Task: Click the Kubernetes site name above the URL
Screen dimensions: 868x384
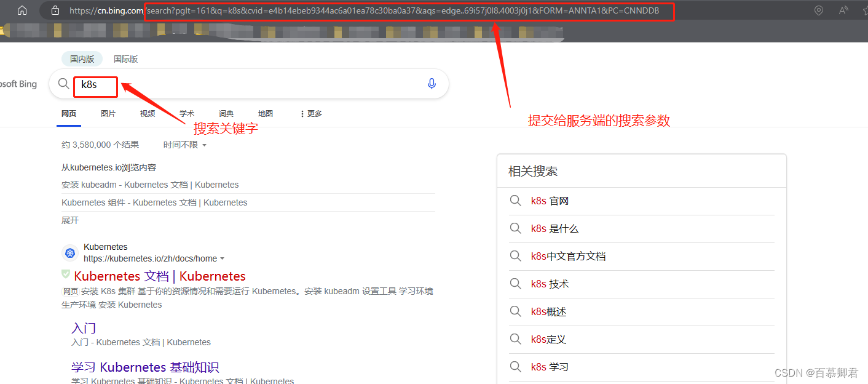Action: click(x=106, y=247)
